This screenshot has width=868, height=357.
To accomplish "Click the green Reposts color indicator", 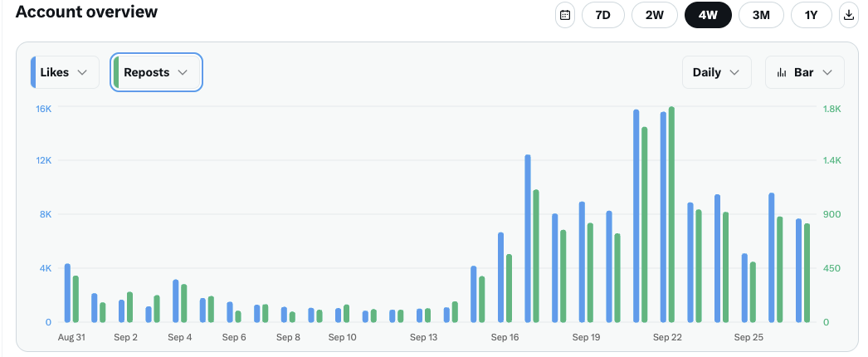I will tap(117, 72).
